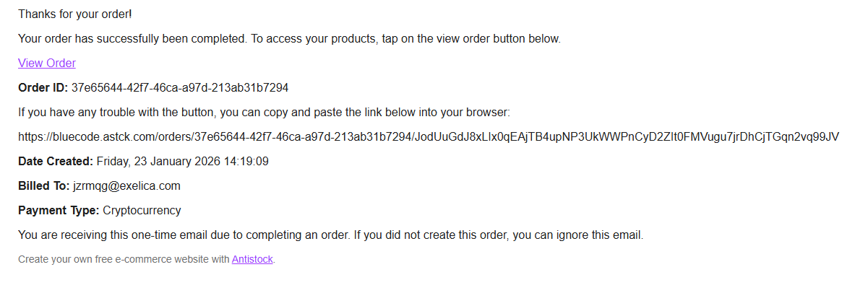Viewport: 868px width, 293px height.
Task: Click the jzrmqg@exelica.com billing email
Action: pyautogui.click(x=126, y=185)
